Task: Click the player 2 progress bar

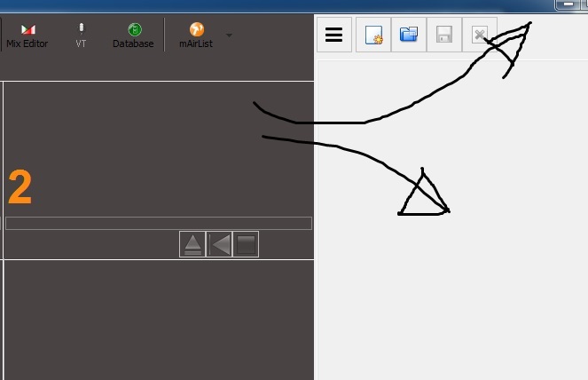Action: click(x=159, y=224)
